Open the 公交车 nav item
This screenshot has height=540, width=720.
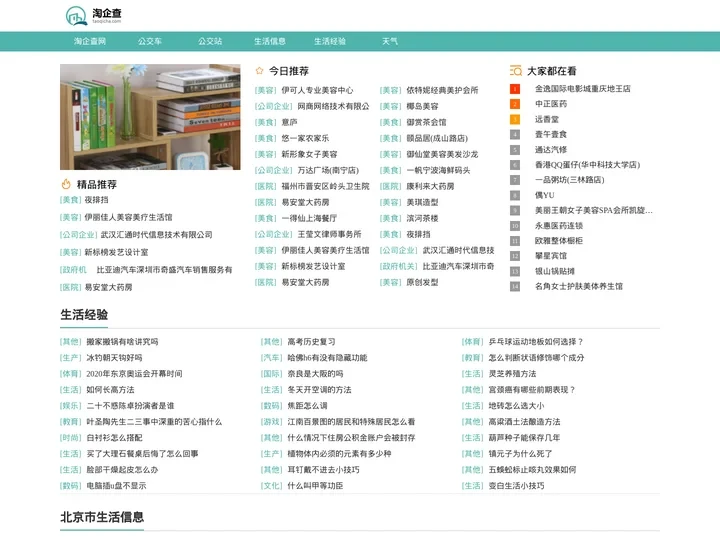(x=150, y=41)
